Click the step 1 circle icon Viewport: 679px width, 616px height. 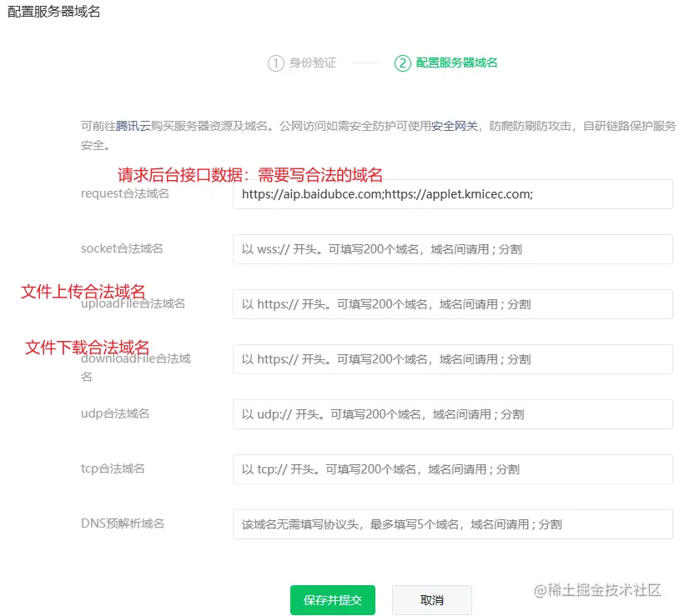coord(276,63)
